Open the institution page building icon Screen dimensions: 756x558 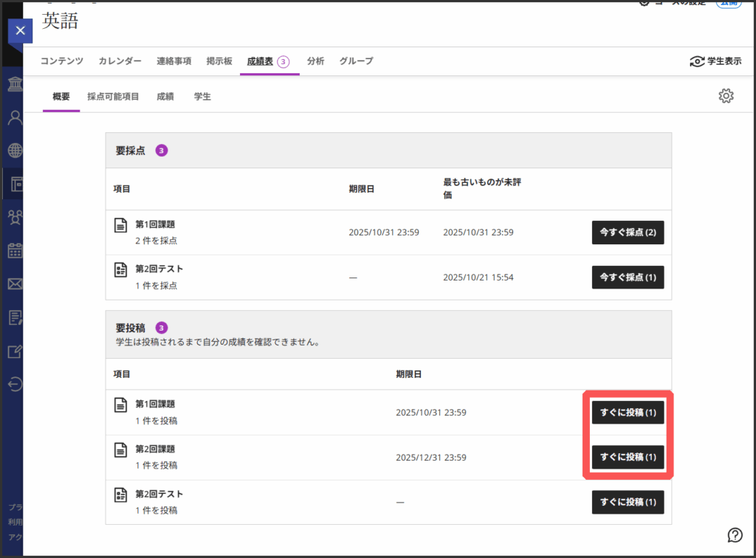(x=16, y=83)
